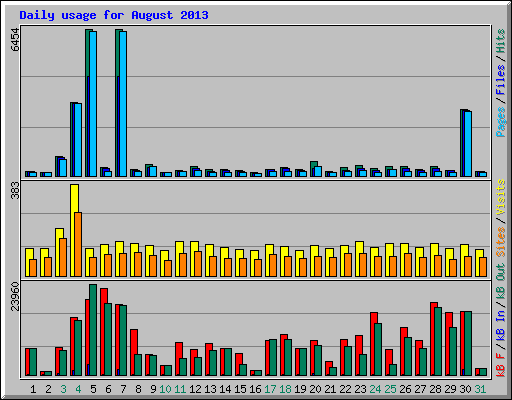Viewport: 512px width, 400px height.
Task: Select day 16 on the axis
Action: (255, 389)
